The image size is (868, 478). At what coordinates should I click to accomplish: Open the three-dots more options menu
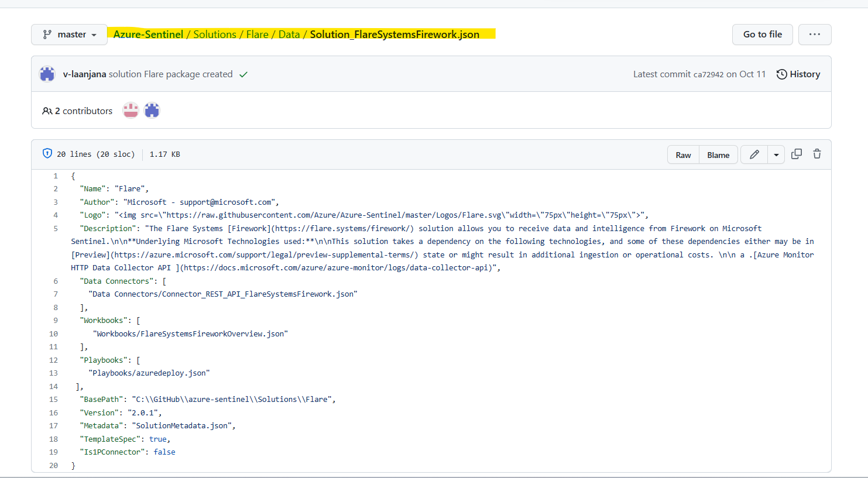click(x=815, y=35)
